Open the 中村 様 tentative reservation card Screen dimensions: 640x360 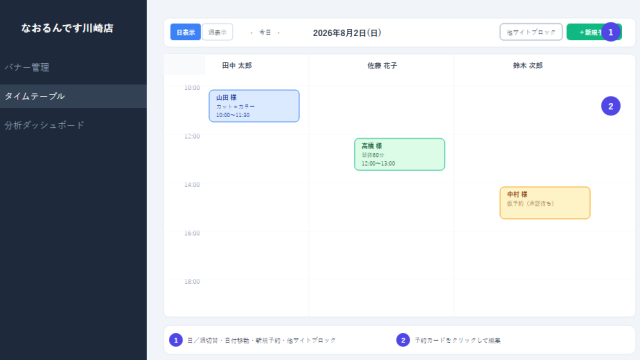(545, 203)
